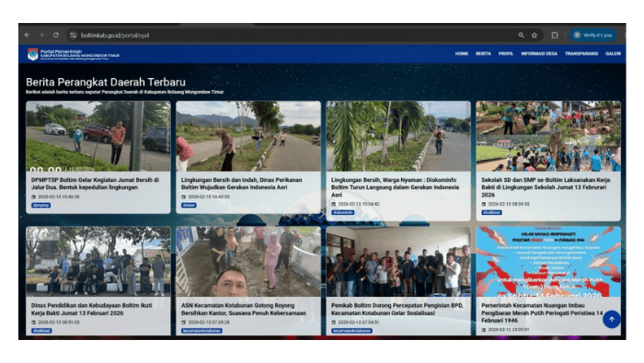The image size is (644, 363).
Task: Click the diskominfo tag label
Action: 343,212
